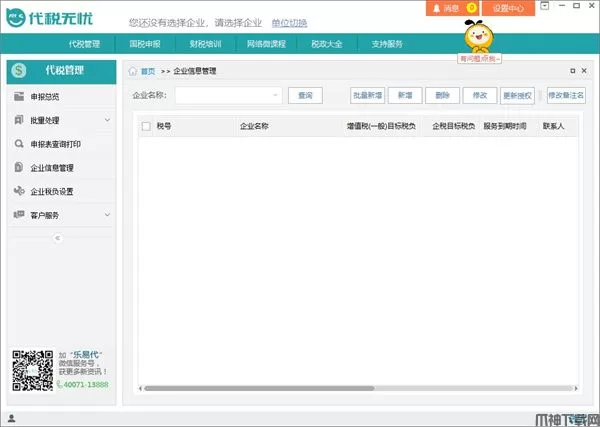Screen dimensions: 600x427
Task: Click the phone number 40071-13888
Action: pos(86,385)
